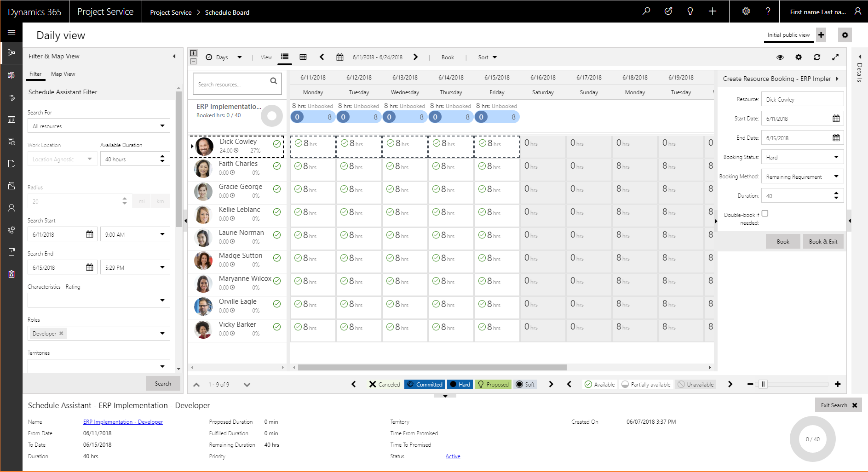Switch to the Filter tab
Screen dimensions: 868x472
35,74
